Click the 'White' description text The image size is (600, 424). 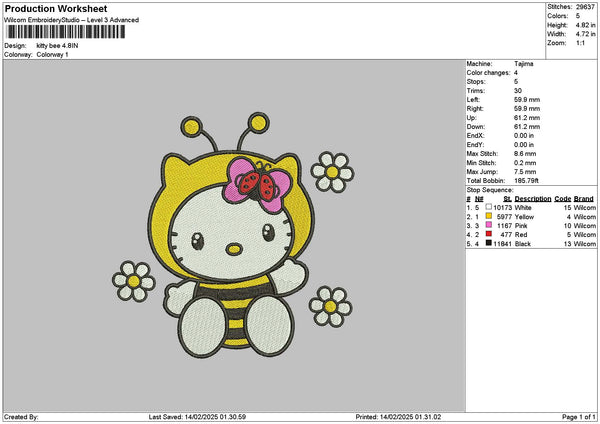point(523,208)
